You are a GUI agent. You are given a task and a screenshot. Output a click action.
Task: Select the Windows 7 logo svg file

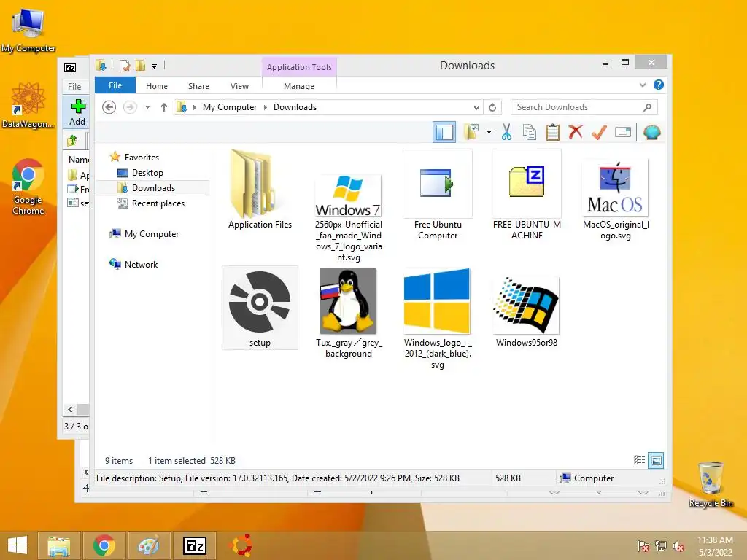click(x=349, y=217)
